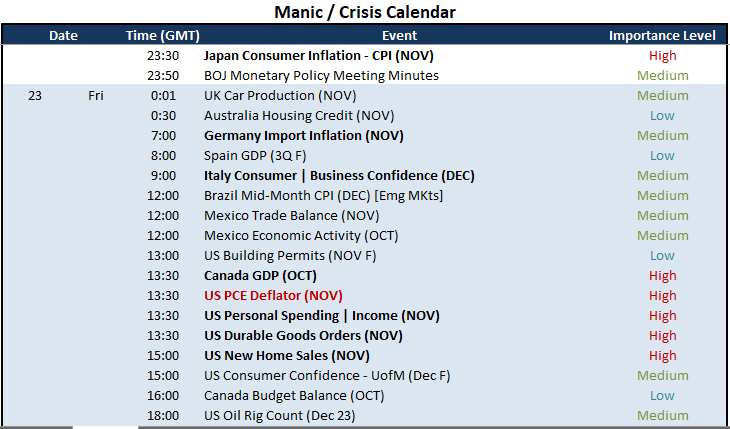Select the Spain GDP (3Q F) event

tap(255, 156)
